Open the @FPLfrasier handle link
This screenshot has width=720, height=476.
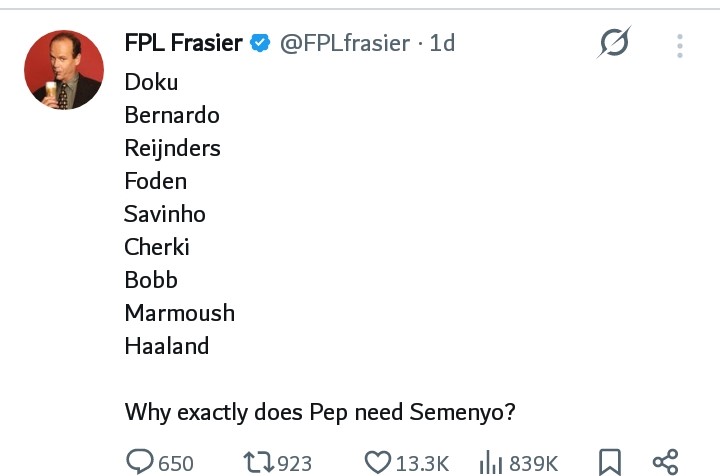point(343,43)
